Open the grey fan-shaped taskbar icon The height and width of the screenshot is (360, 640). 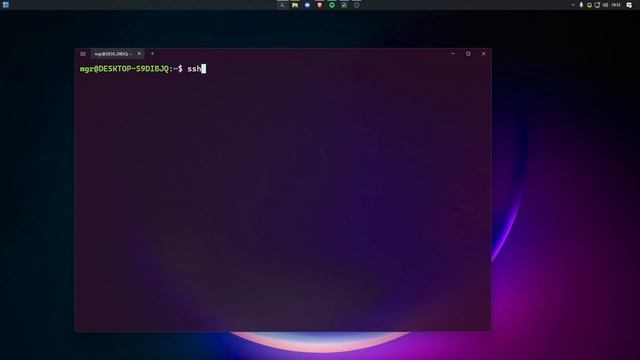344,5
